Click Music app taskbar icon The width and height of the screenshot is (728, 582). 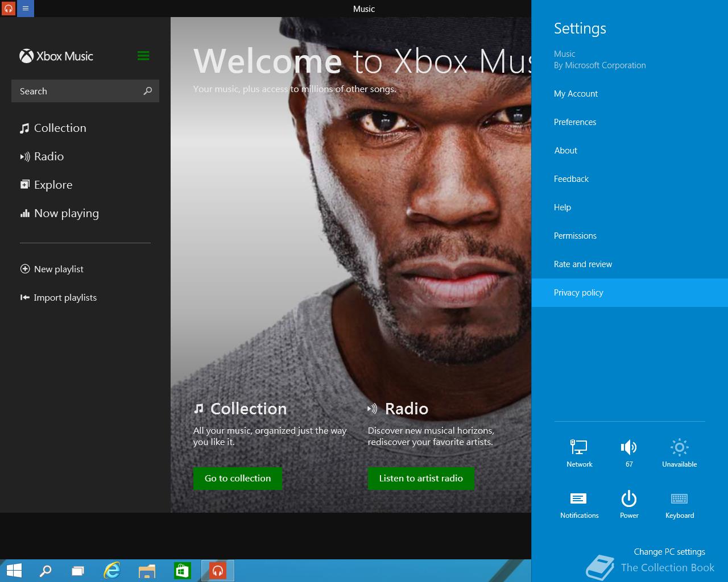(x=218, y=571)
